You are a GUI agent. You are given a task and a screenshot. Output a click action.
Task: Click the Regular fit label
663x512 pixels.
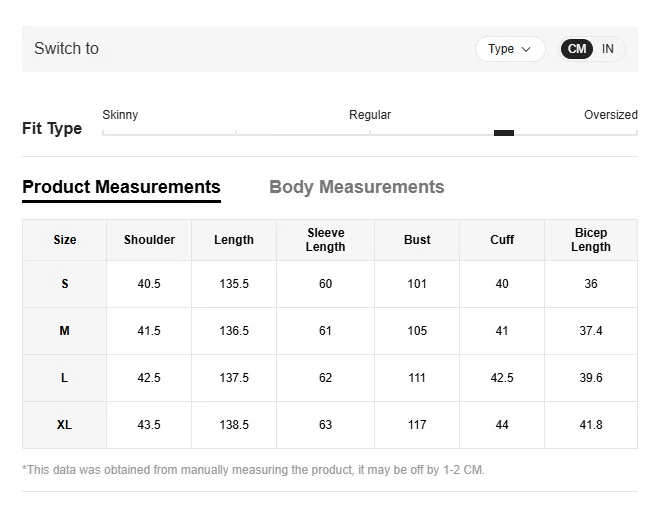(370, 115)
